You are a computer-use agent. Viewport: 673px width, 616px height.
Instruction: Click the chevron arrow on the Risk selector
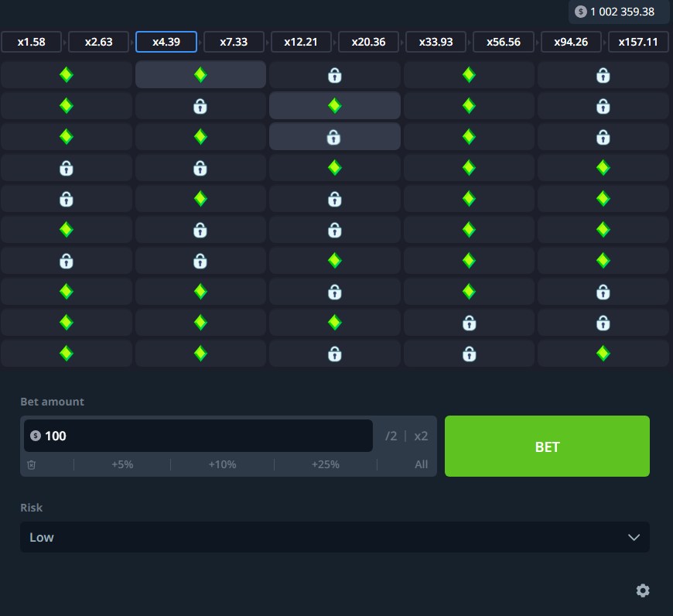tap(634, 537)
